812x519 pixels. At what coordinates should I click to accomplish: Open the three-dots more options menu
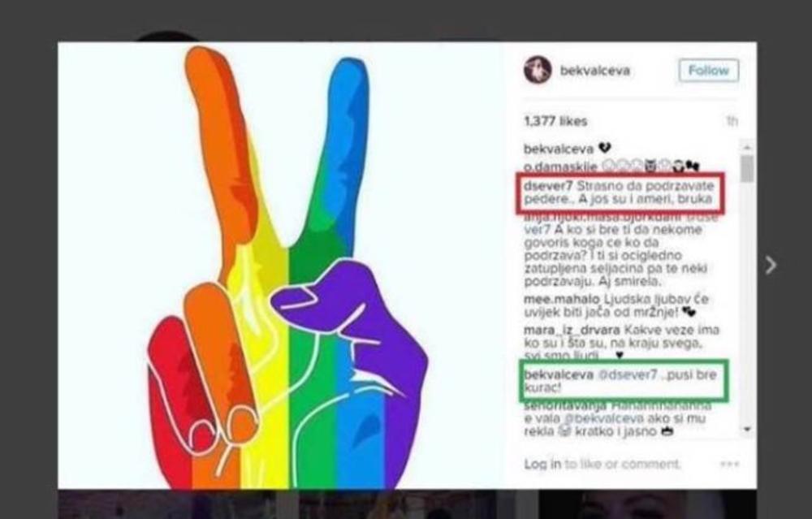(729, 464)
